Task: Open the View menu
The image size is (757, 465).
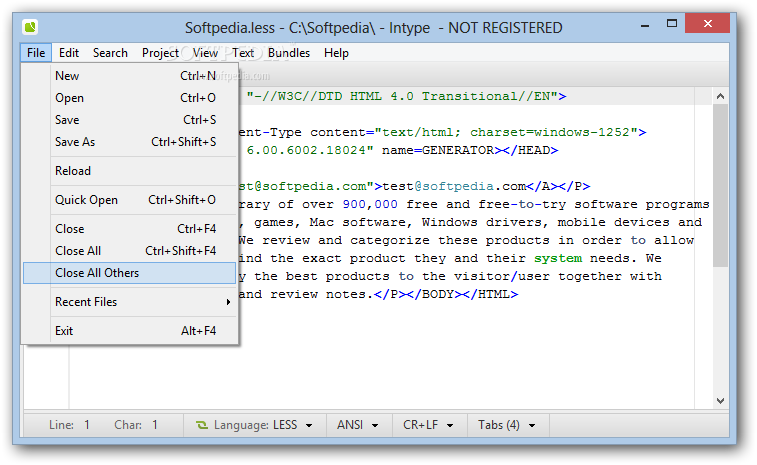Action: 205,53
